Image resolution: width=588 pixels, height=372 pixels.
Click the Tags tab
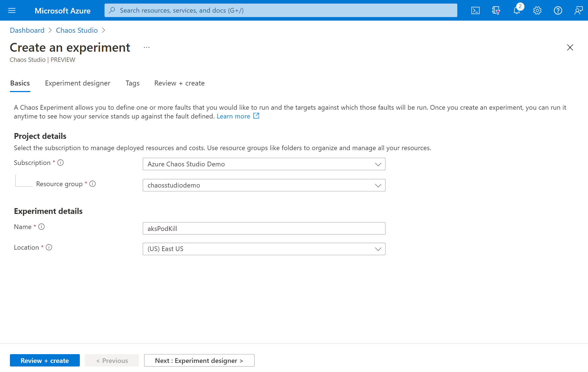click(132, 83)
